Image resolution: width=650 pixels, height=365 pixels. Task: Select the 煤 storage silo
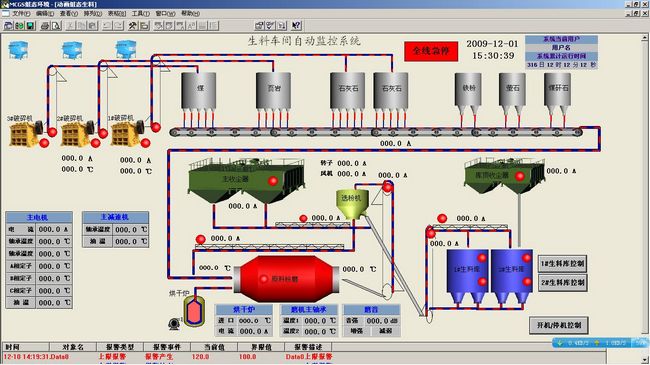point(199,91)
